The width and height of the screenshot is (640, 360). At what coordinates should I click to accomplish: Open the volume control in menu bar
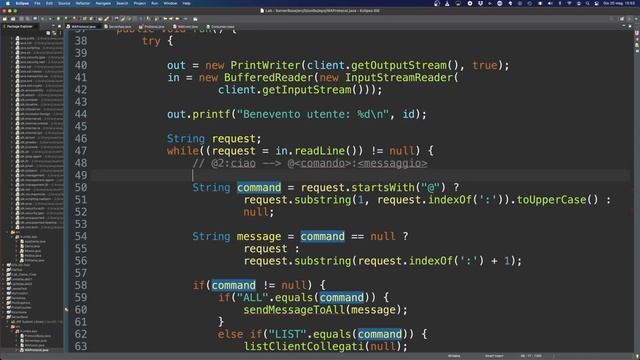[550, 3]
